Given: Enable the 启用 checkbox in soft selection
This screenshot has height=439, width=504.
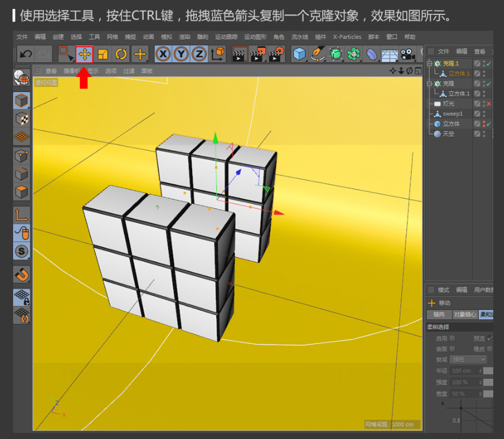Looking at the screenshot, I should pyautogui.click(x=452, y=338).
